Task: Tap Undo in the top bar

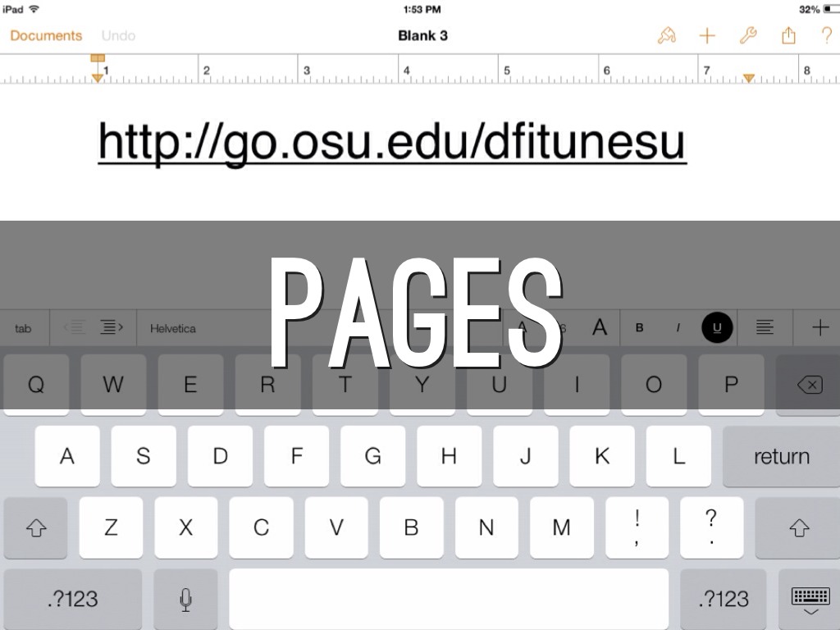Action: pos(118,35)
